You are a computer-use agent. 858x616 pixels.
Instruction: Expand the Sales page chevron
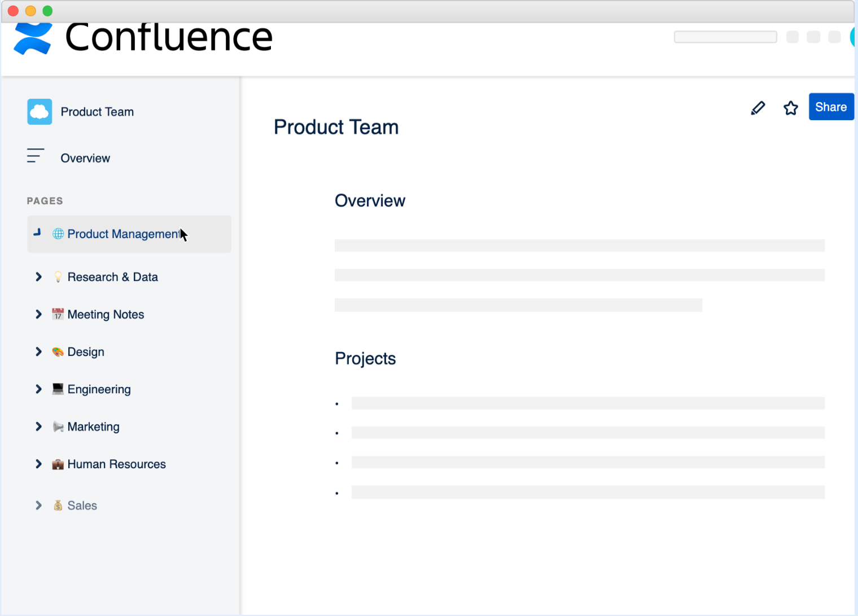(x=38, y=505)
